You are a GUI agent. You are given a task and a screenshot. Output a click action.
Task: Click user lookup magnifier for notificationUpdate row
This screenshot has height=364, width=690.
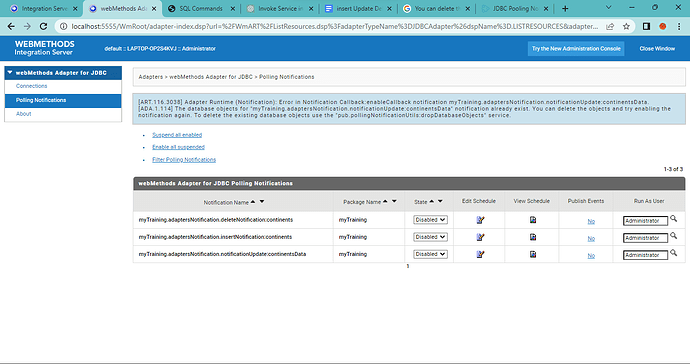[673, 253]
